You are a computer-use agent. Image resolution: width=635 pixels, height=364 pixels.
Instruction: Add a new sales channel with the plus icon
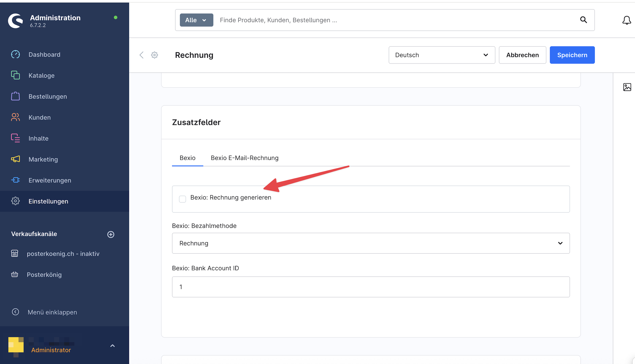(x=111, y=234)
